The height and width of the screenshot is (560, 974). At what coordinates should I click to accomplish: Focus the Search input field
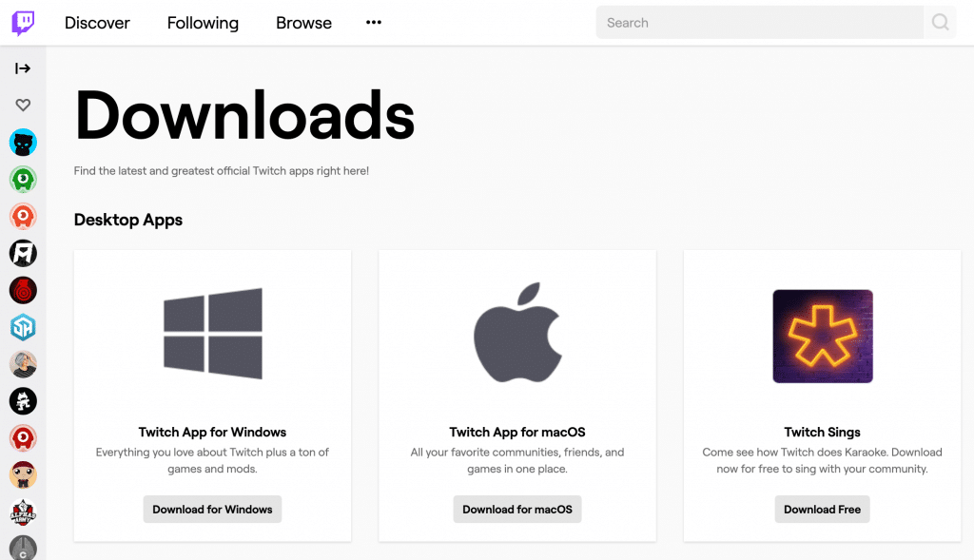(x=759, y=23)
